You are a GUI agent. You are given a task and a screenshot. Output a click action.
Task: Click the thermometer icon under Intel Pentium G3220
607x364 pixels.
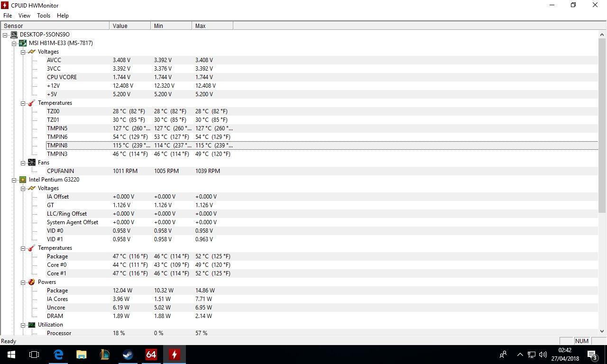coord(32,248)
